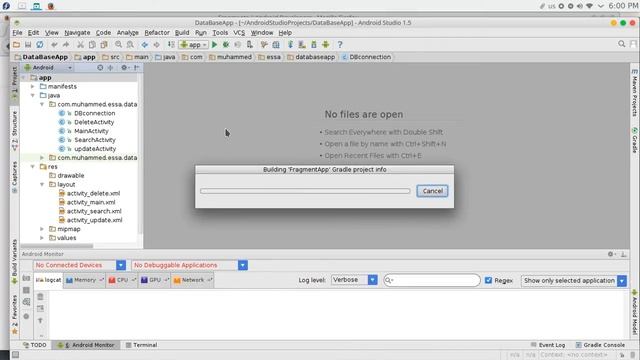Click the Find magnifier toolbar icon
The height and width of the screenshot is (360, 640).
pyautogui.click(x=118, y=44)
